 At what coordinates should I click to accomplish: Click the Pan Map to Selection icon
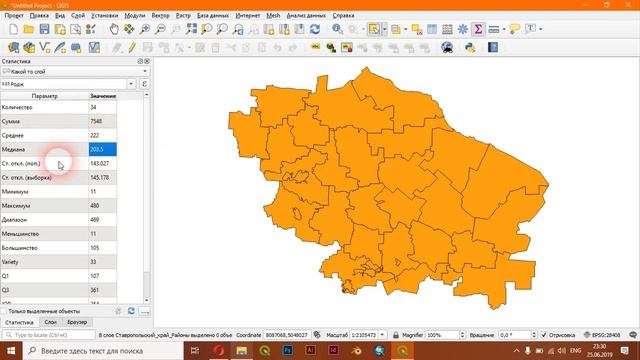[129, 29]
